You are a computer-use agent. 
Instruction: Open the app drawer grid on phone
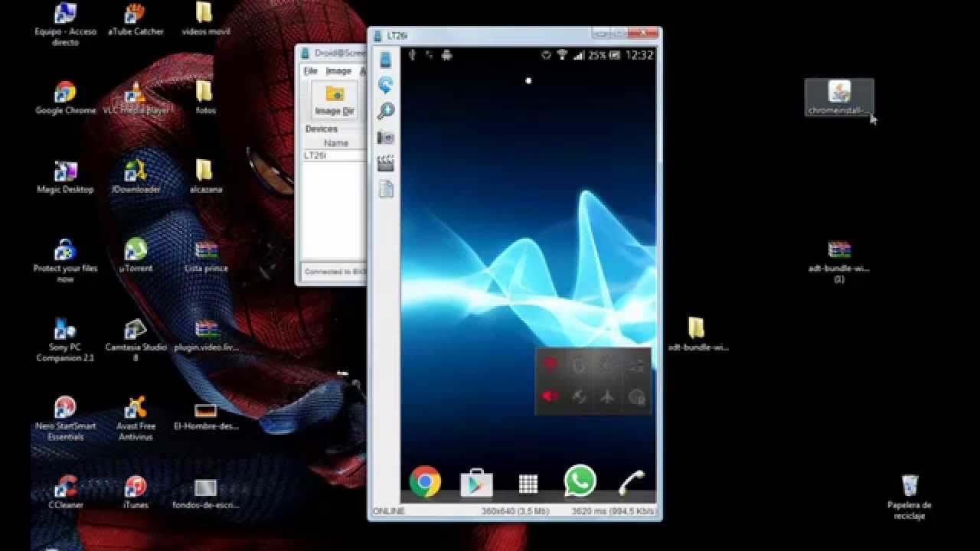pos(528,484)
